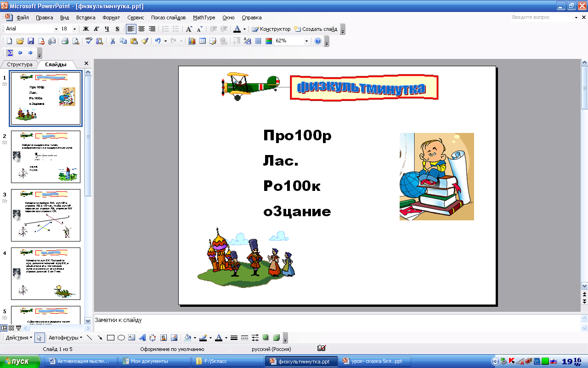The height and width of the screenshot is (368, 588).
Task: Click Создать слайд button
Action: [316, 29]
